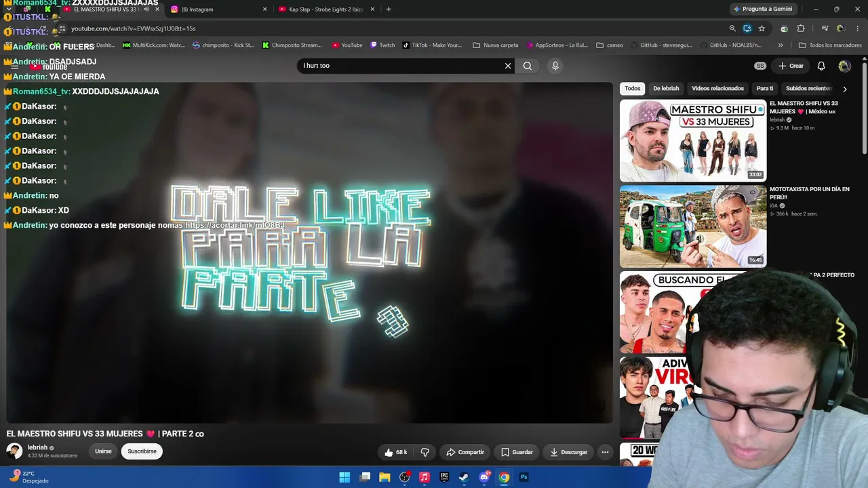The image size is (868, 488).
Task: Open OBS Studio from taskbar
Action: (405, 477)
